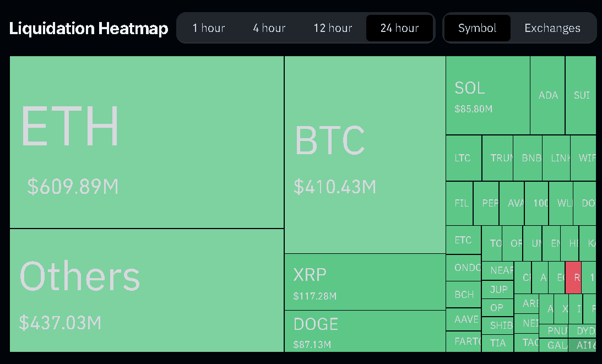The height and width of the screenshot is (364, 602).
Task: Choose the 12 hour timeframe
Action: (333, 28)
